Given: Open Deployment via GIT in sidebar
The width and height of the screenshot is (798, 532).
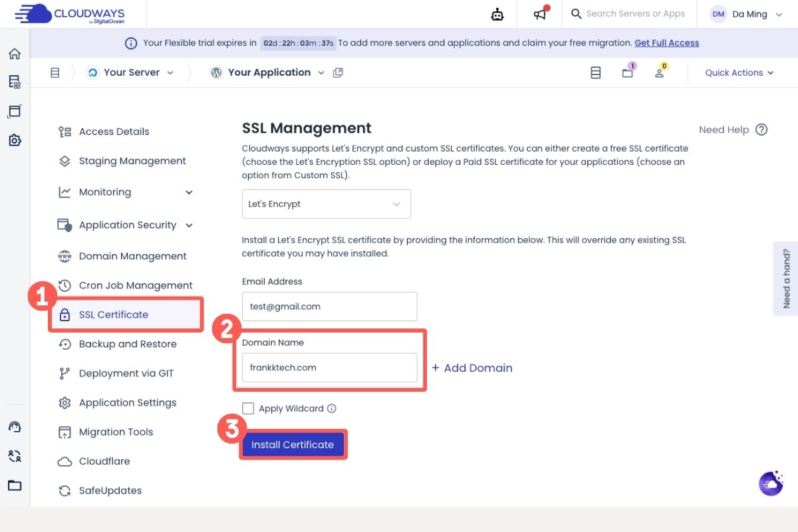Looking at the screenshot, I should tap(126, 373).
